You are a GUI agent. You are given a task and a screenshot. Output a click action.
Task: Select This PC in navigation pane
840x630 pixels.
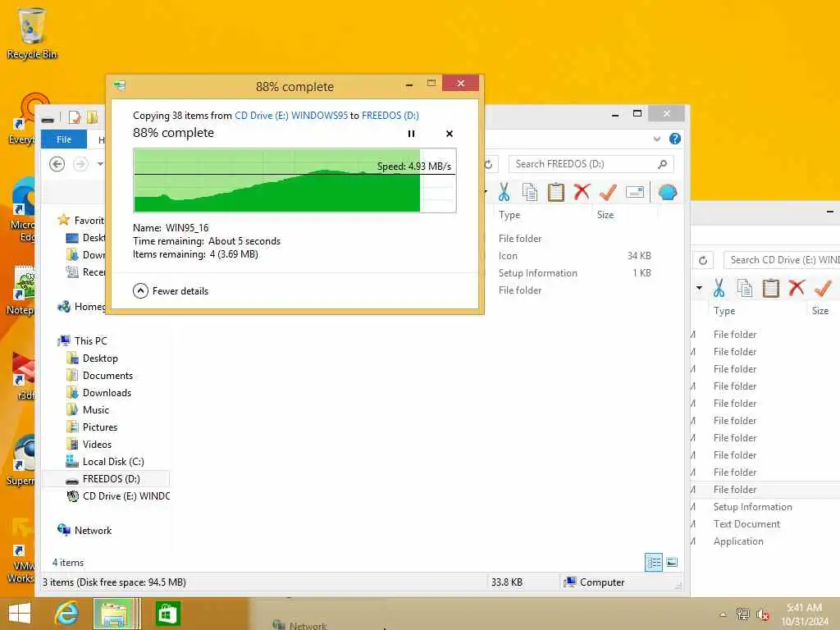point(90,340)
